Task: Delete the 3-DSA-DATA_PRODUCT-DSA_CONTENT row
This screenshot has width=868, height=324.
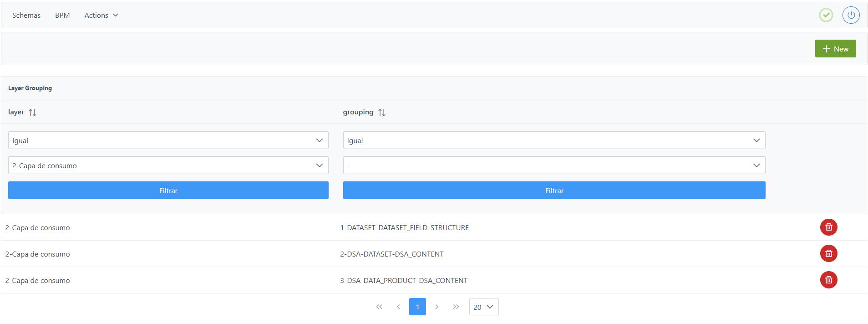Action: pyautogui.click(x=828, y=280)
